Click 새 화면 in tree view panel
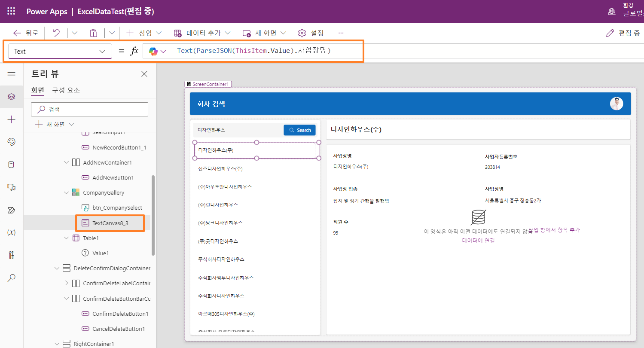 [54, 124]
